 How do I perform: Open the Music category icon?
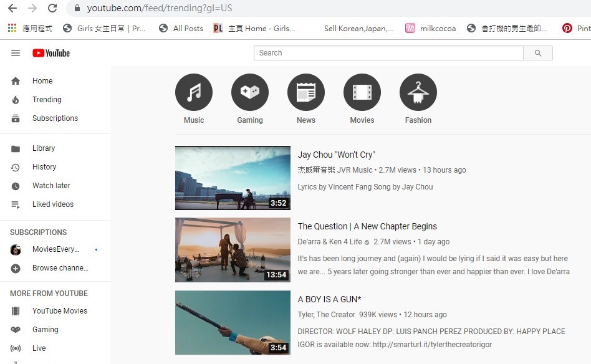[x=194, y=93]
